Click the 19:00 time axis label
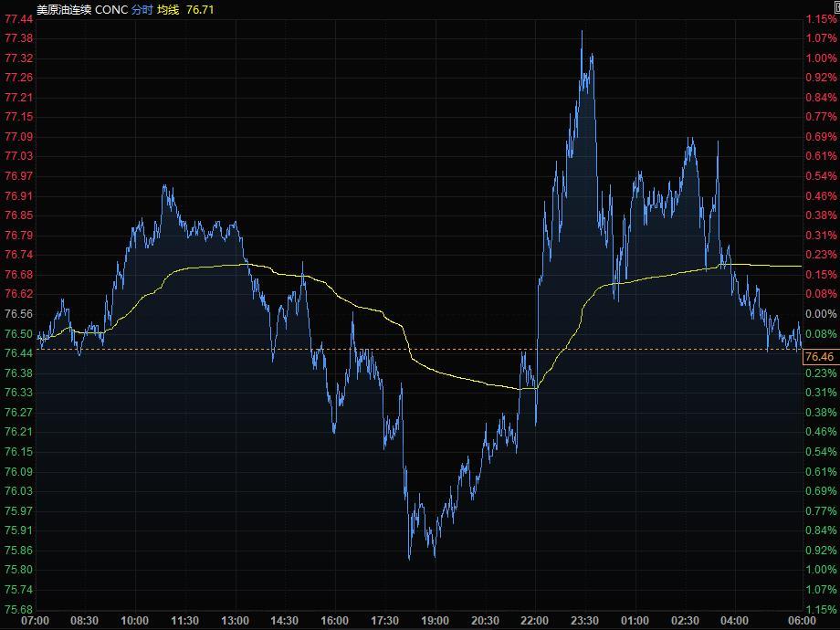The height and width of the screenshot is (630, 840). point(435,621)
